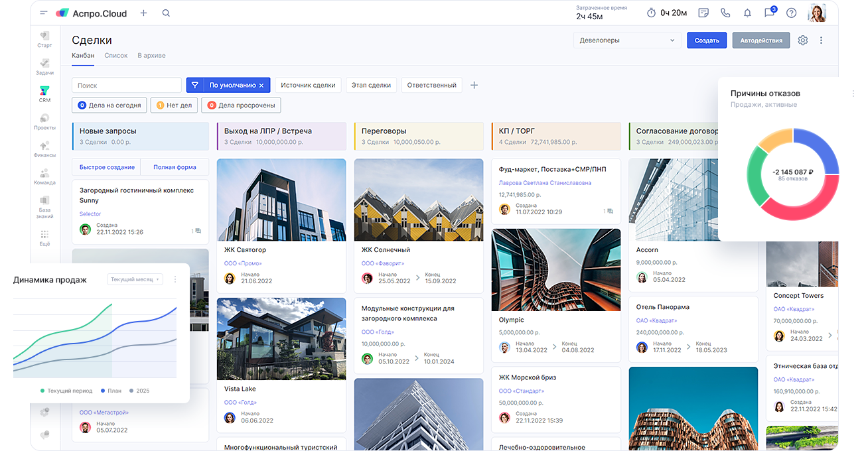Toggle the 'Нет дел' filter chip
The height and width of the screenshot is (451, 868).
pos(175,105)
